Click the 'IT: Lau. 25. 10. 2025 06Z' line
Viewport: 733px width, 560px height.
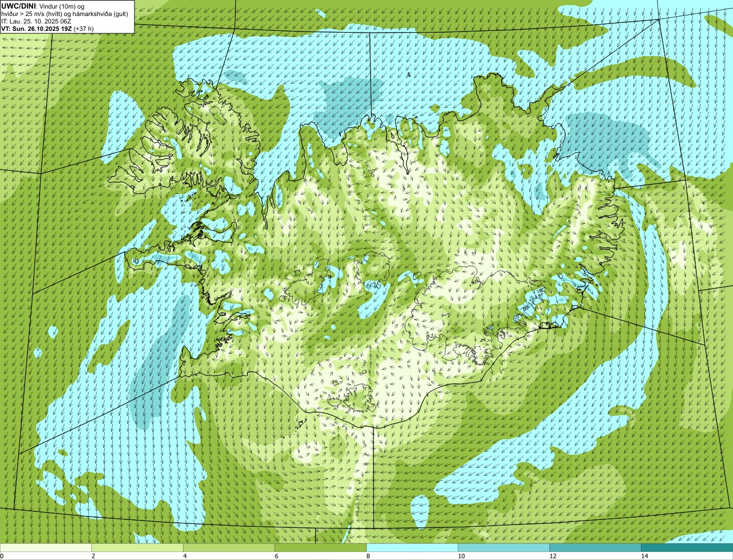pyautogui.click(x=36, y=21)
